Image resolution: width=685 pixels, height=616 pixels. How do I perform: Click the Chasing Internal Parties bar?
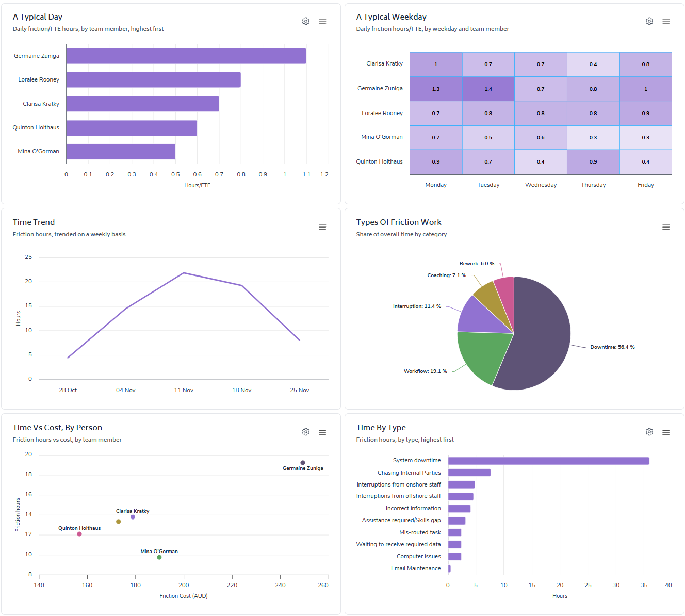469,473
